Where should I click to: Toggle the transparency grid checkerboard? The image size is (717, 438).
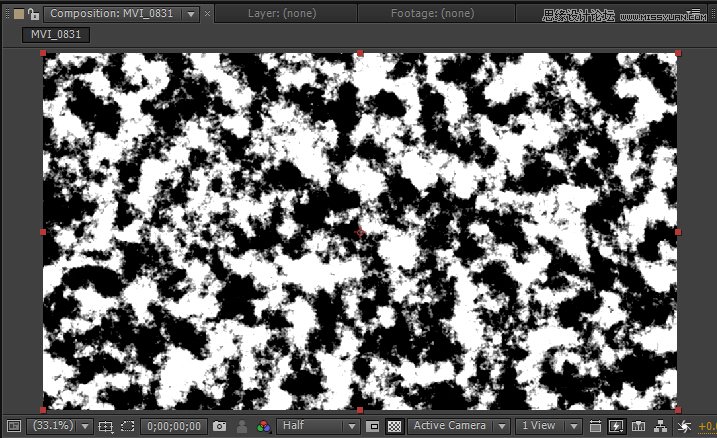(394, 426)
